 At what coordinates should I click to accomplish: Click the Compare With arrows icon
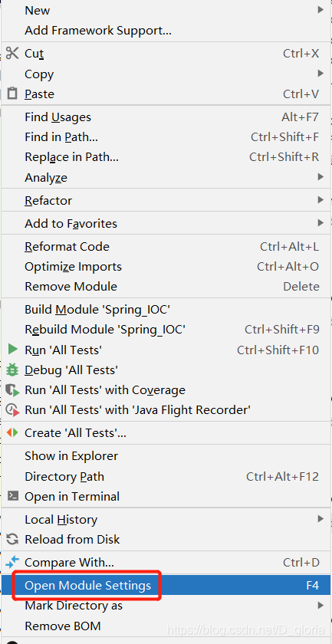pyautogui.click(x=12, y=562)
